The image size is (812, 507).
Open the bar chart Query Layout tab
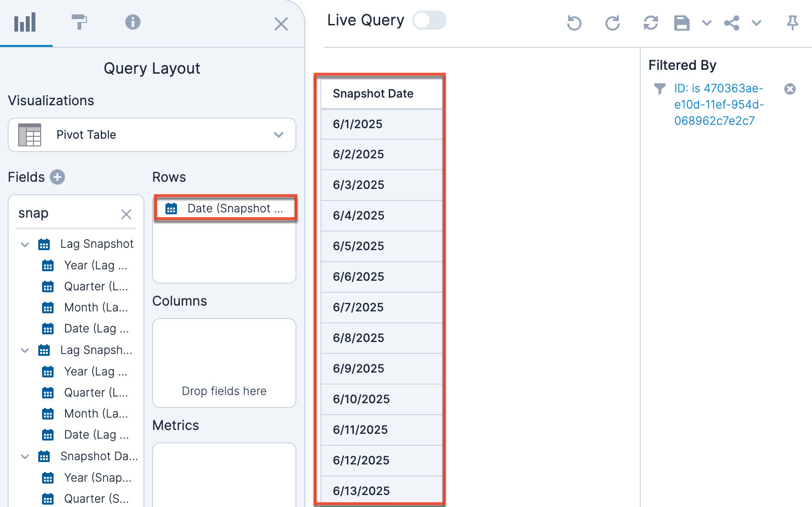25,22
